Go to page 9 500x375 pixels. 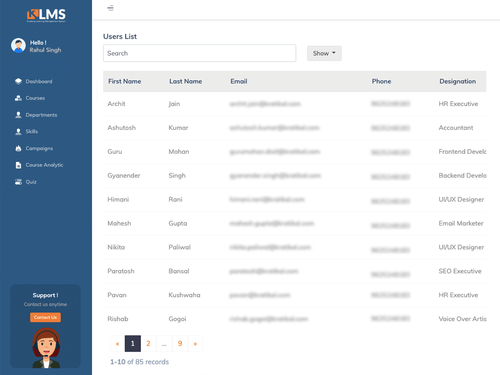[180, 344]
